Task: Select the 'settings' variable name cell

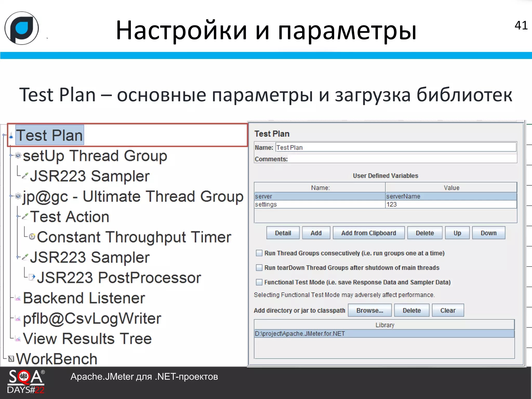Action: tap(320, 204)
